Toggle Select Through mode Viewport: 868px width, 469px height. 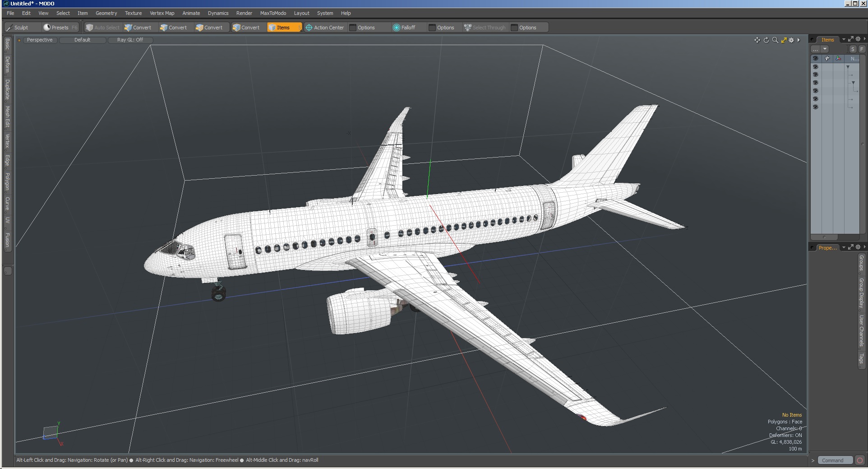coord(485,28)
